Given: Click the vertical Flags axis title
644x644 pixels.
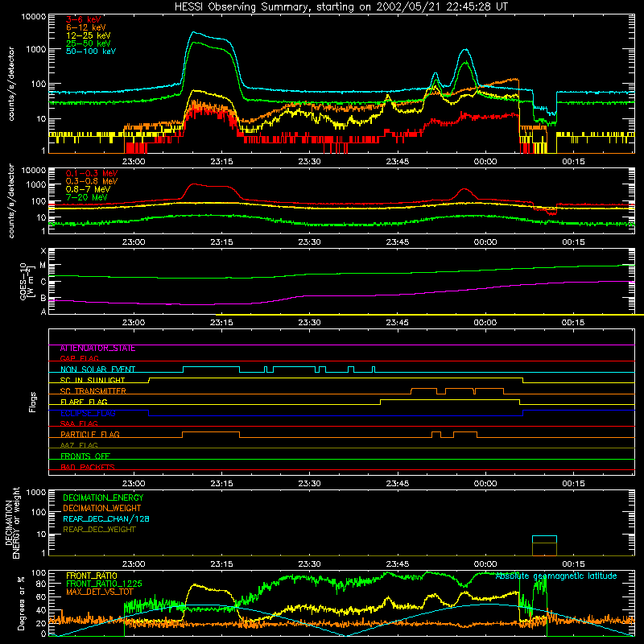Looking at the screenshot, I should [33, 402].
